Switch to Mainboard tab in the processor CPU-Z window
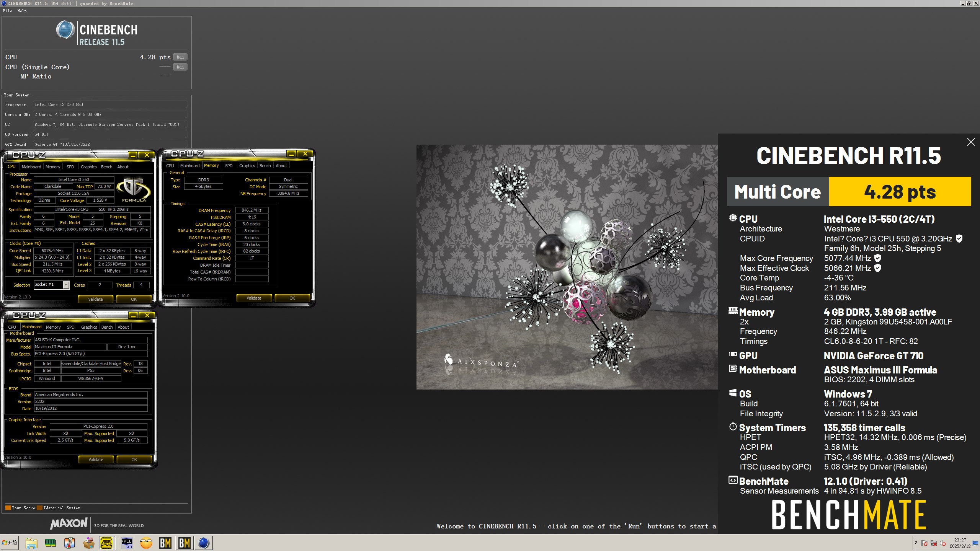Viewport: 980px width, 551px height. pos(31,167)
